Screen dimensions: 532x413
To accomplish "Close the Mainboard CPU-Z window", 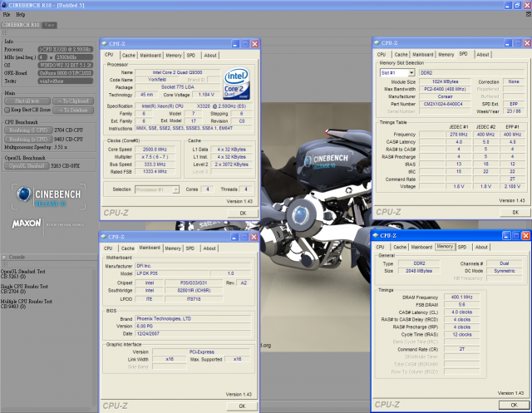I will [x=254, y=237].
